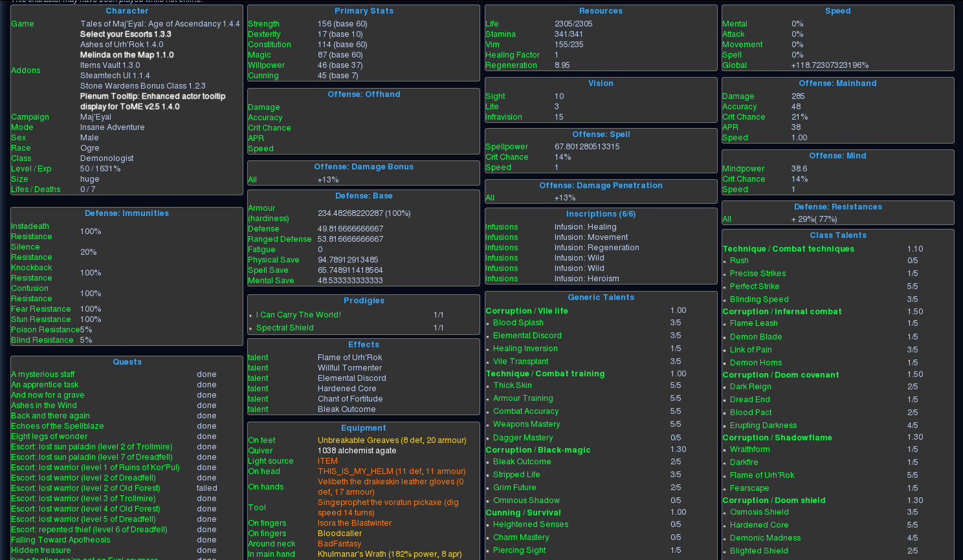Select the 'Healing Inversion' talent

526,349
